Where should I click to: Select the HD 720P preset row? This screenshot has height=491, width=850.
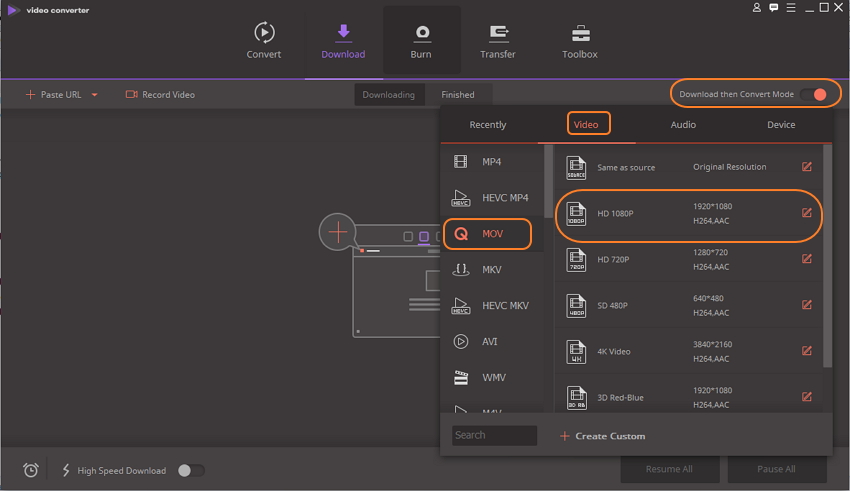coord(688,260)
